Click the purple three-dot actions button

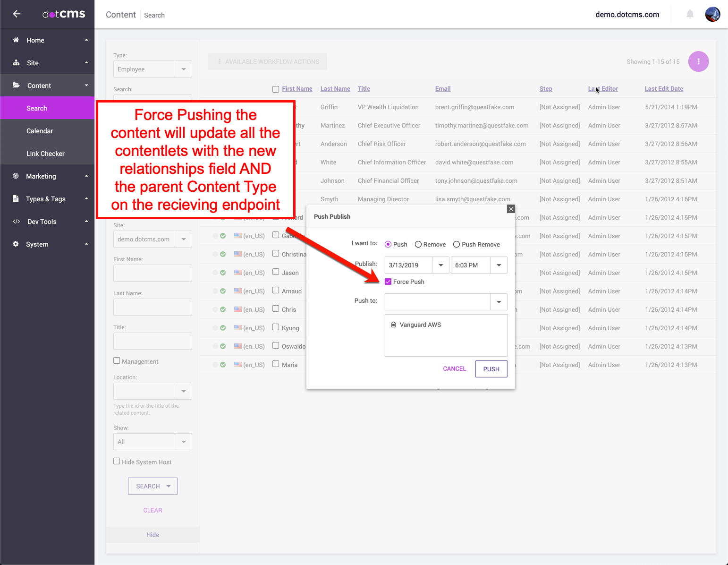[698, 61]
